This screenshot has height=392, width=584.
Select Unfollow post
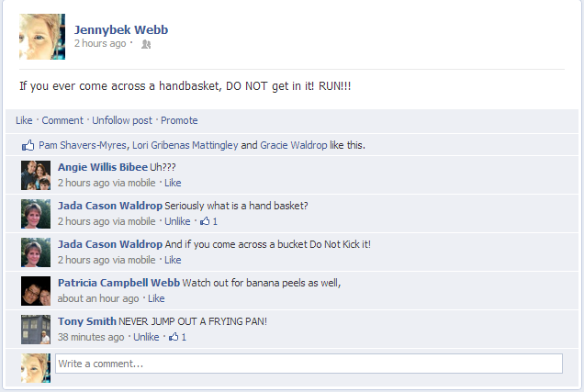[122, 120]
